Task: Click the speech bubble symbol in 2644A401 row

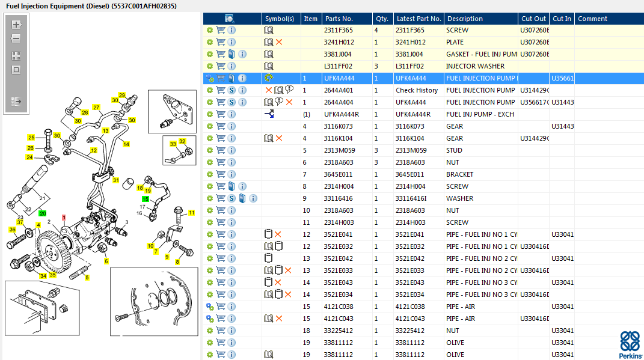Action: coord(290,90)
